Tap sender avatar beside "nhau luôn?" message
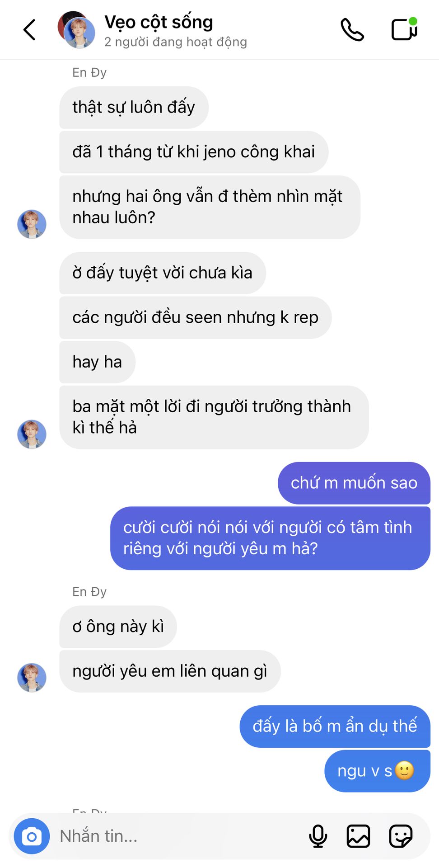 [x=32, y=224]
